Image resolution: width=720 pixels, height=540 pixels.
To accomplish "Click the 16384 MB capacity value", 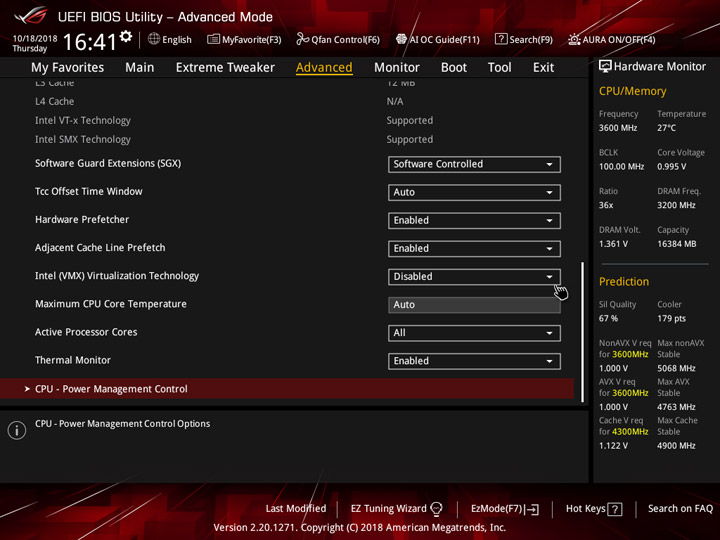I will (676, 244).
